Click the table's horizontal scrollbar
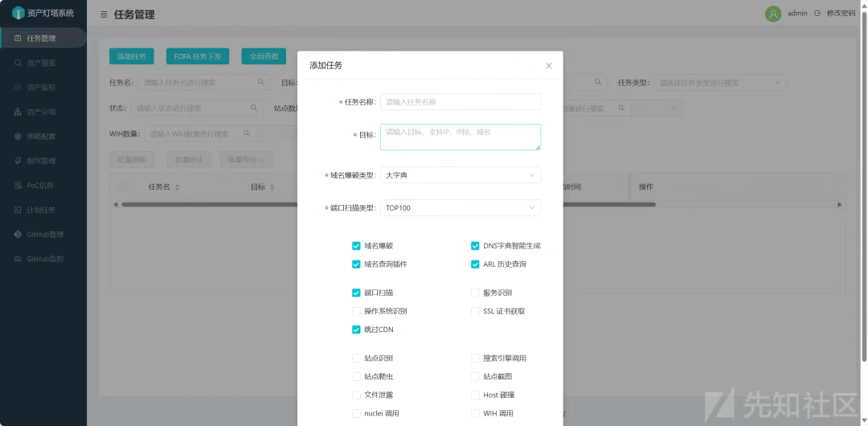868x426 pixels. [x=389, y=204]
